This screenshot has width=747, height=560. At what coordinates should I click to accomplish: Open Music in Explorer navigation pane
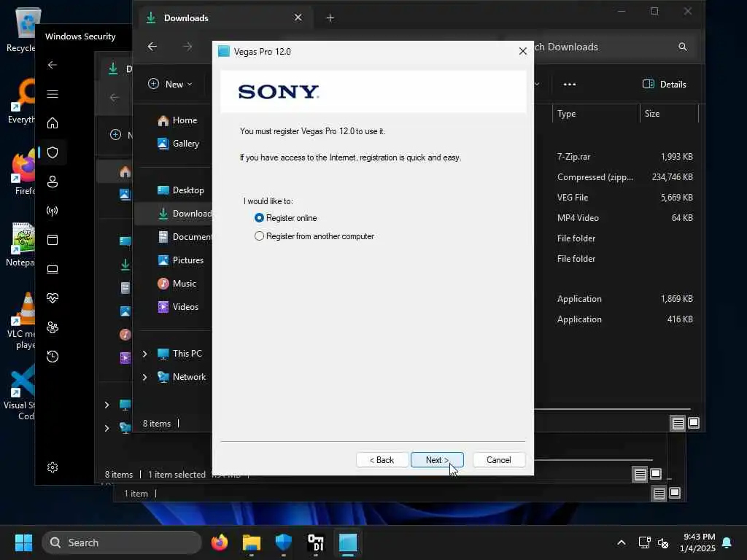(x=177, y=284)
